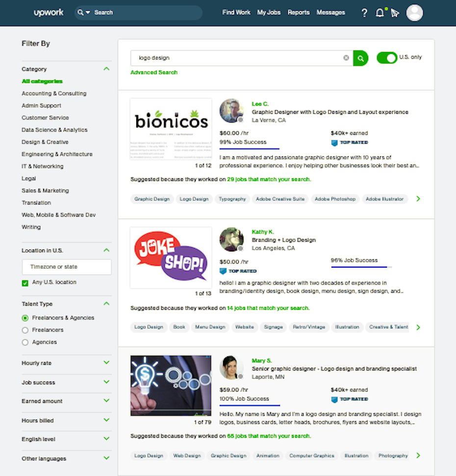Open Kathy K.'s profile name link

tap(263, 232)
